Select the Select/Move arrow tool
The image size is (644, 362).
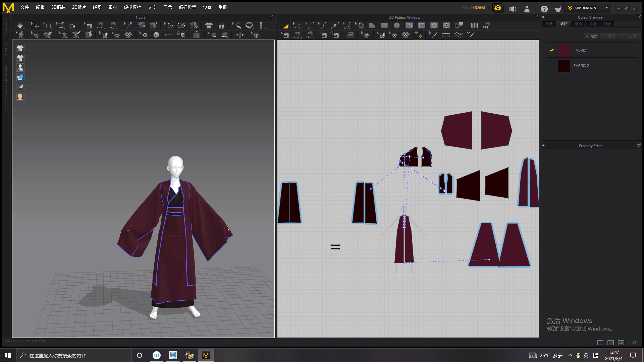35,26
